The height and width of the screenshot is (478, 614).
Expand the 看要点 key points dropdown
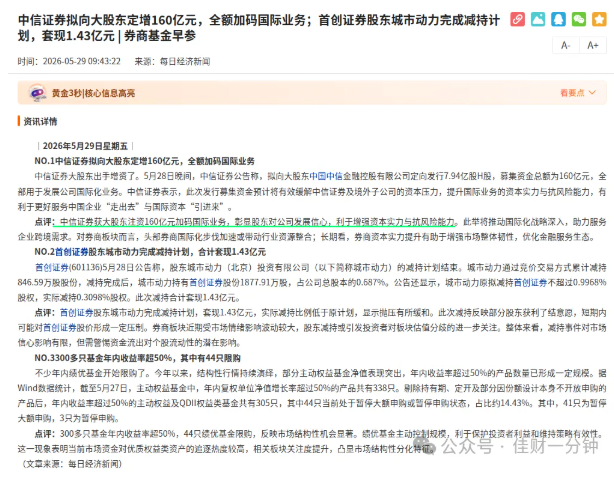578,93
